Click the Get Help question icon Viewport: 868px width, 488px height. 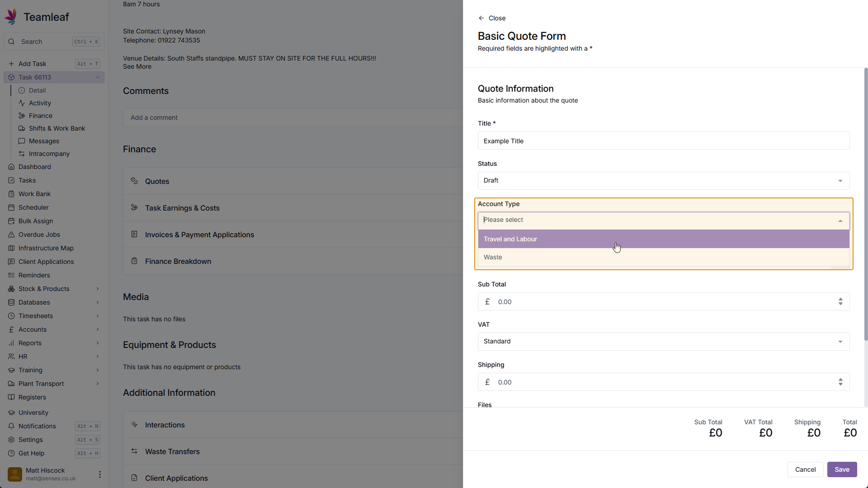[x=11, y=453]
